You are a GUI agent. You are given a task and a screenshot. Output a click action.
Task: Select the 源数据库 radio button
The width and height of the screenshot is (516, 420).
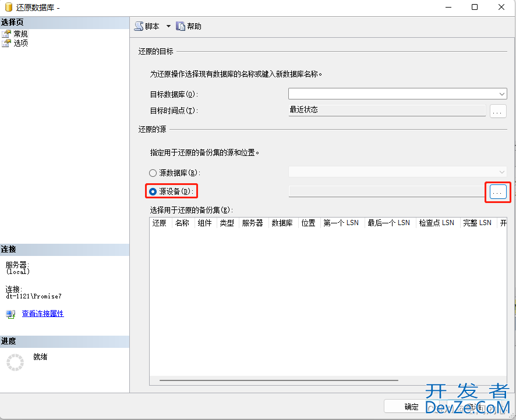pos(153,173)
